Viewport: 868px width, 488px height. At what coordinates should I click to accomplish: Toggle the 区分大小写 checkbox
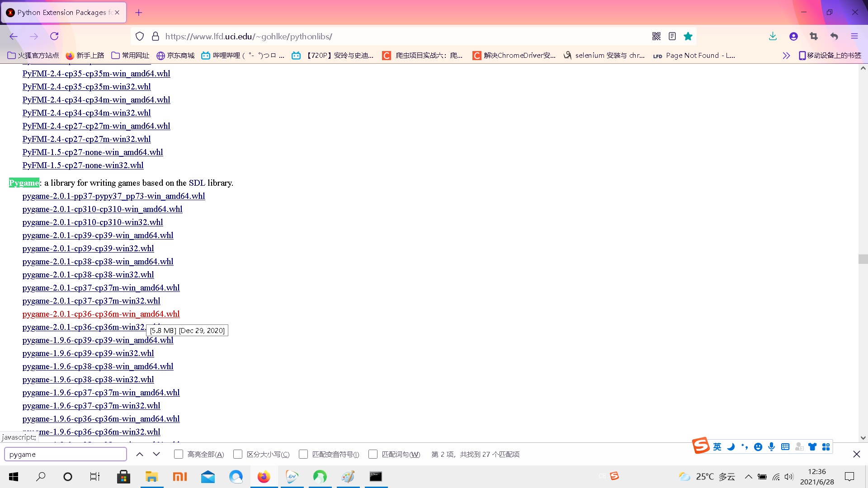pyautogui.click(x=238, y=454)
